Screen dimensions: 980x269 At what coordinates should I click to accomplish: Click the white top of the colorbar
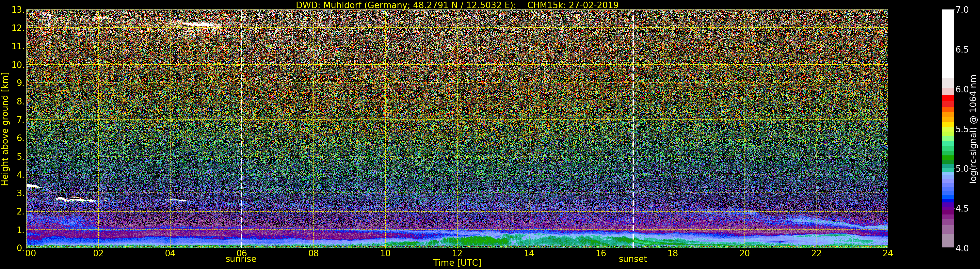click(948, 44)
